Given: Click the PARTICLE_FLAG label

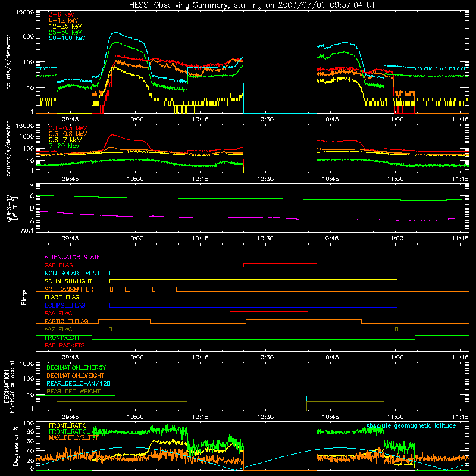Looking at the screenshot, I should (x=67, y=321).
